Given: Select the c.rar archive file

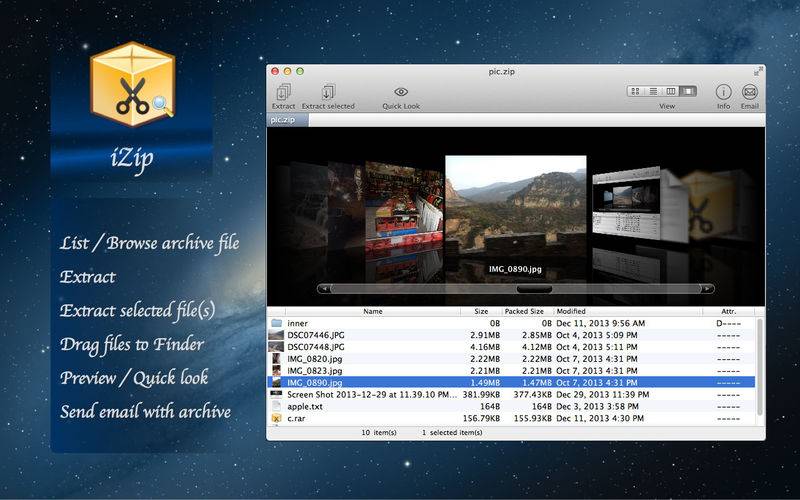Looking at the screenshot, I should (511, 418).
